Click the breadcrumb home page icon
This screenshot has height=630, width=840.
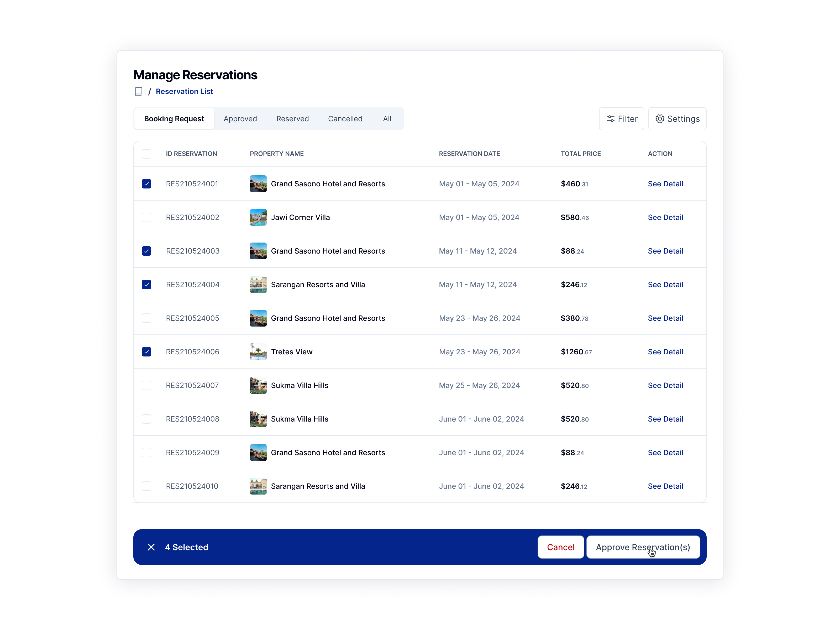138,91
